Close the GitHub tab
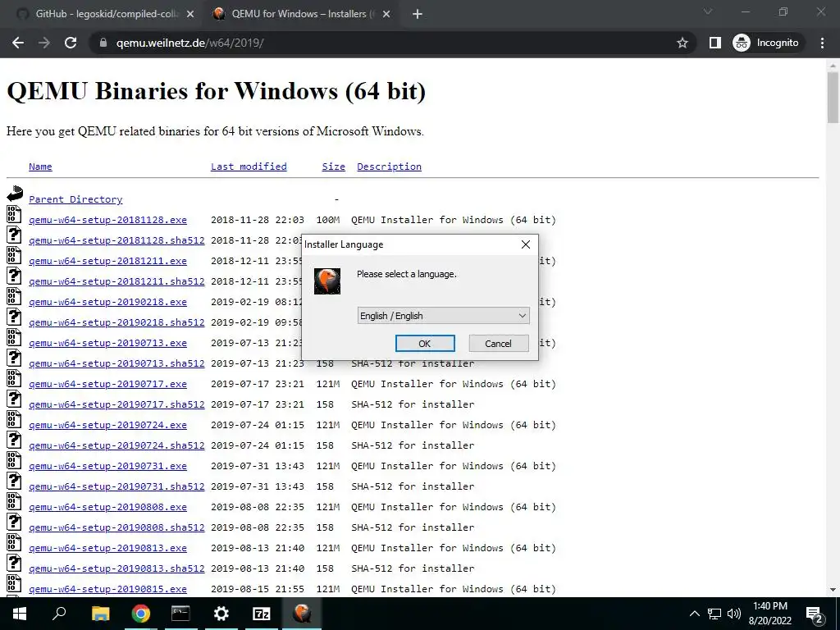840x630 pixels. (x=190, y=14)
